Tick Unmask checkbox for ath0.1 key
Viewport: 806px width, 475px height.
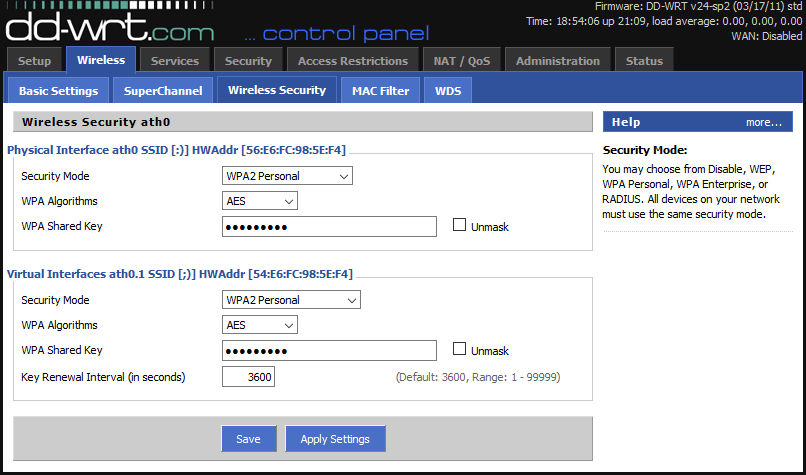click(460, 349)
